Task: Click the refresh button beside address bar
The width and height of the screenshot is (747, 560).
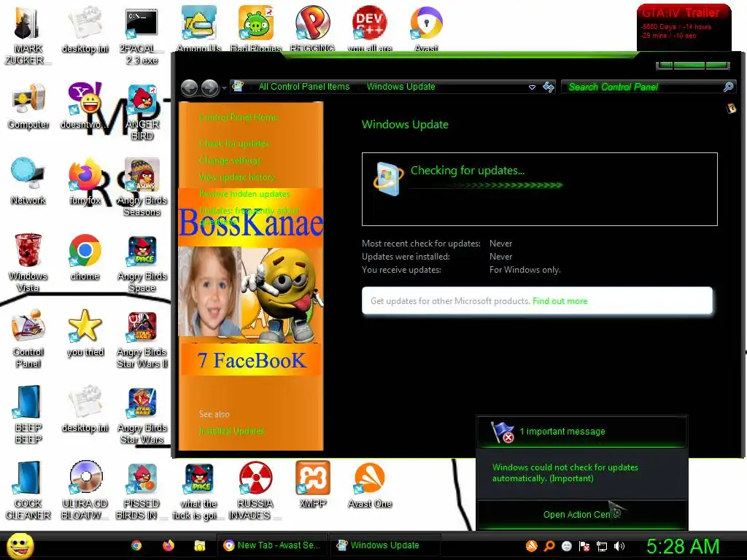Action: pos(549,87)
